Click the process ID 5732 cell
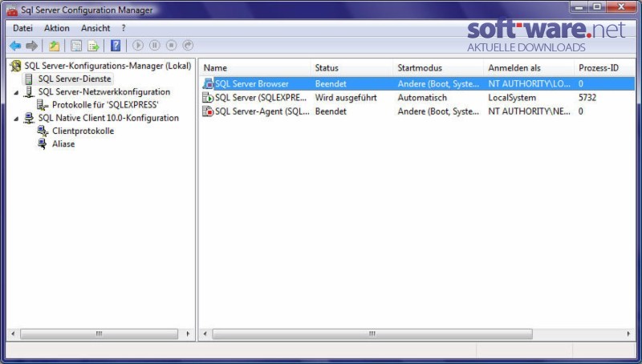This screenshot has width=642, height=364. point(587,98)
